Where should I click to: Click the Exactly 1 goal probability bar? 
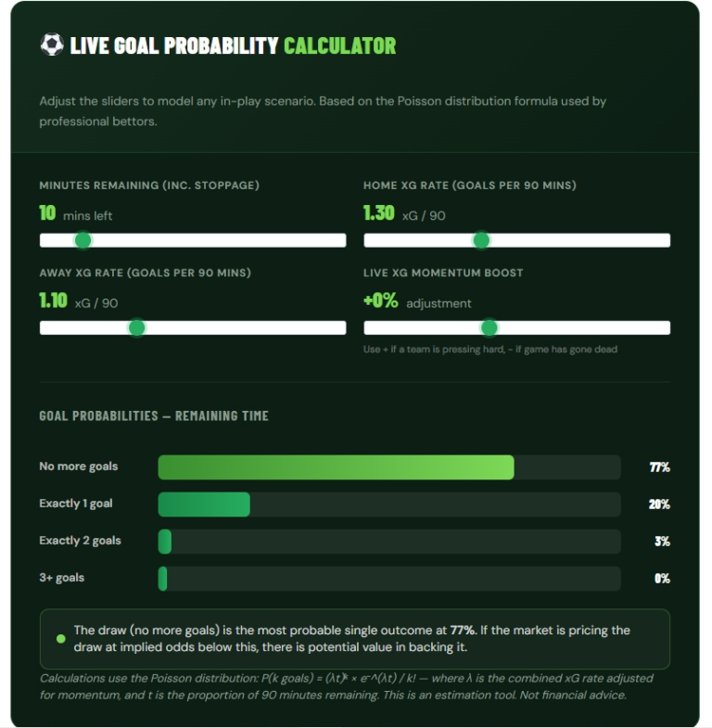(389, 504)
